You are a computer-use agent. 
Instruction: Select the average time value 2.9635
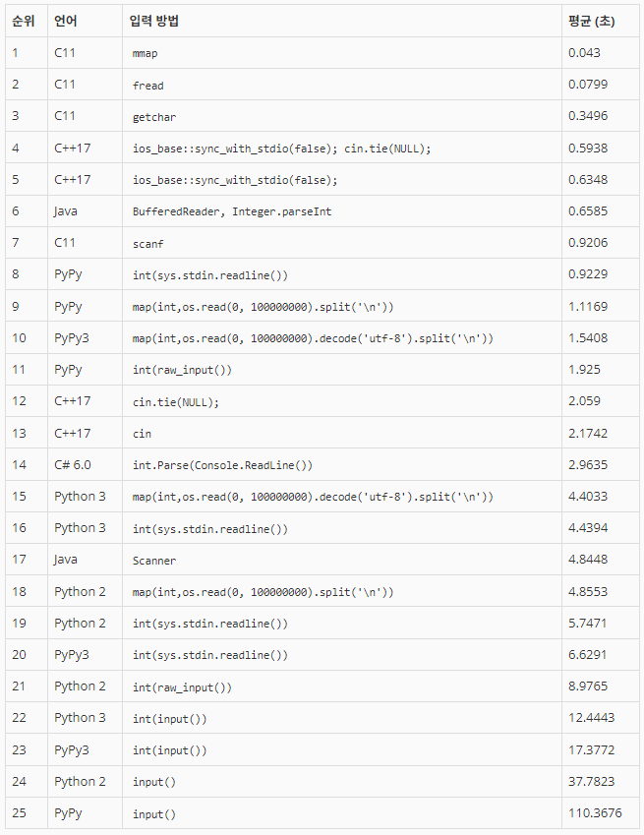tap(588, 465)
